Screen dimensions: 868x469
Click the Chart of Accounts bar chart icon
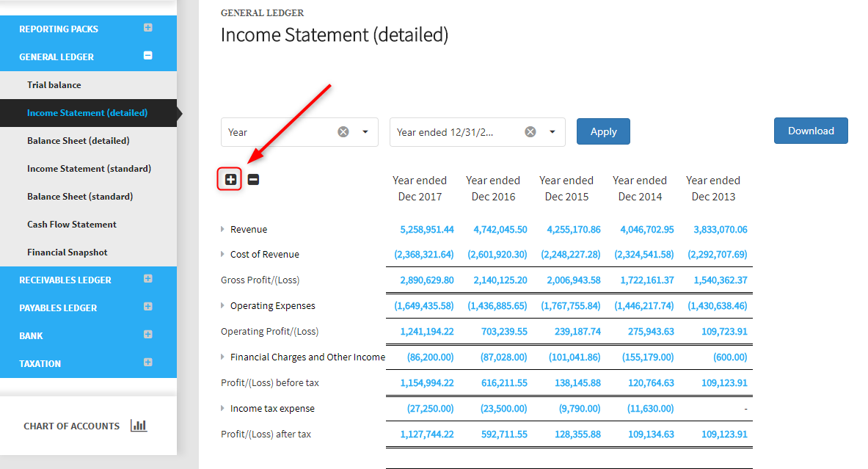139,425
